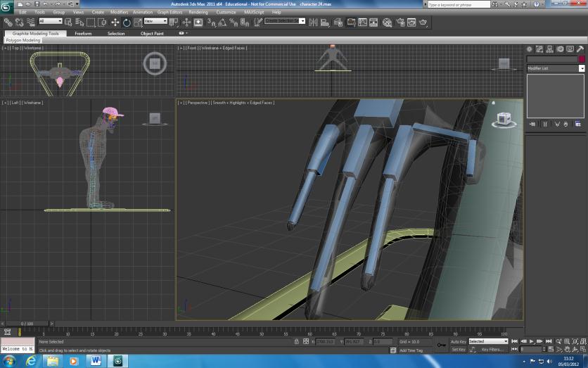Open the Utilities hammer panel tab
The width and height of the screenshot is (588, 368).
[580, 49]
